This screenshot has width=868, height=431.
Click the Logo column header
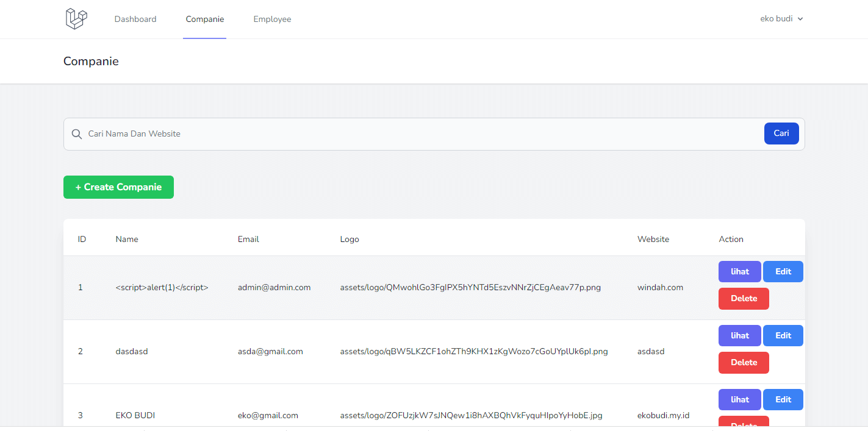(x=350, y=240)
